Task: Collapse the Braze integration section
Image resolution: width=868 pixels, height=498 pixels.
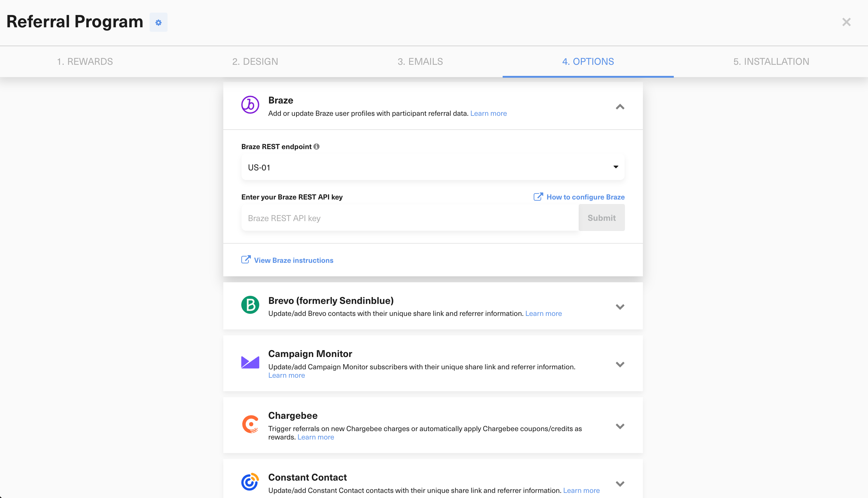Action: coord(620,107)
